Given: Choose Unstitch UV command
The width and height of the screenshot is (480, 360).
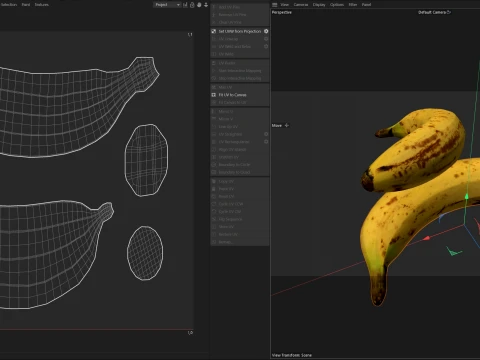Looking at the screenshot, I should tap(240, 157).
